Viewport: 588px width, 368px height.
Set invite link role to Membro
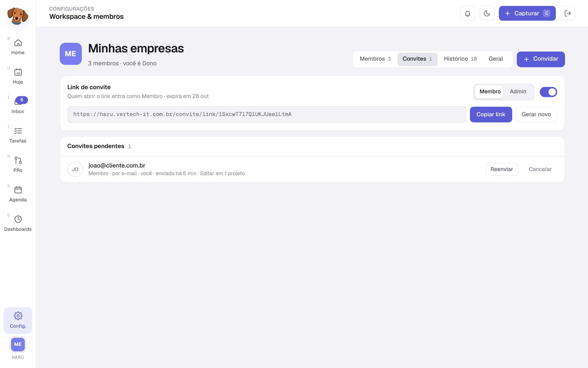(490, 92)
